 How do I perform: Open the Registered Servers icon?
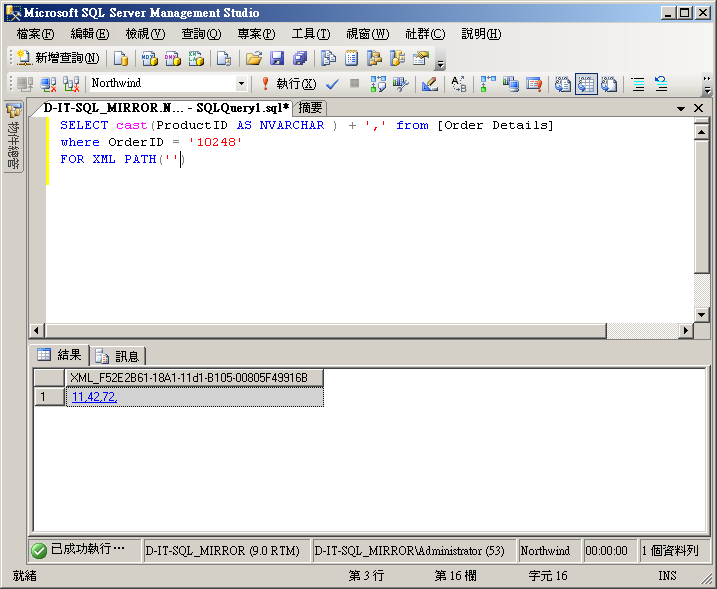click(x=328, y=59)
